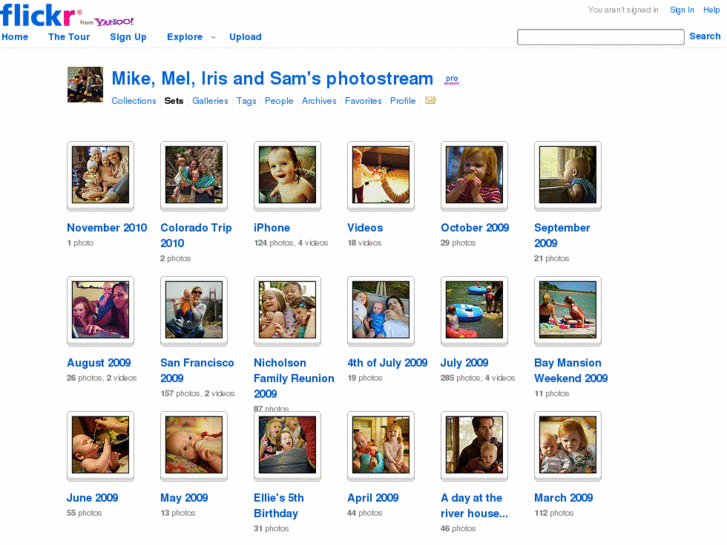Open the July 2009 set thumbnail
The height and width of the screenshot is (545, 727).
pos(474,310)
